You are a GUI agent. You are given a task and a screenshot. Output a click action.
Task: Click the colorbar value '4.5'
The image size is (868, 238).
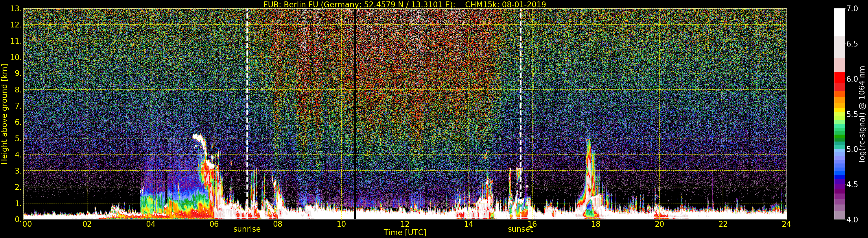point(852,185)
